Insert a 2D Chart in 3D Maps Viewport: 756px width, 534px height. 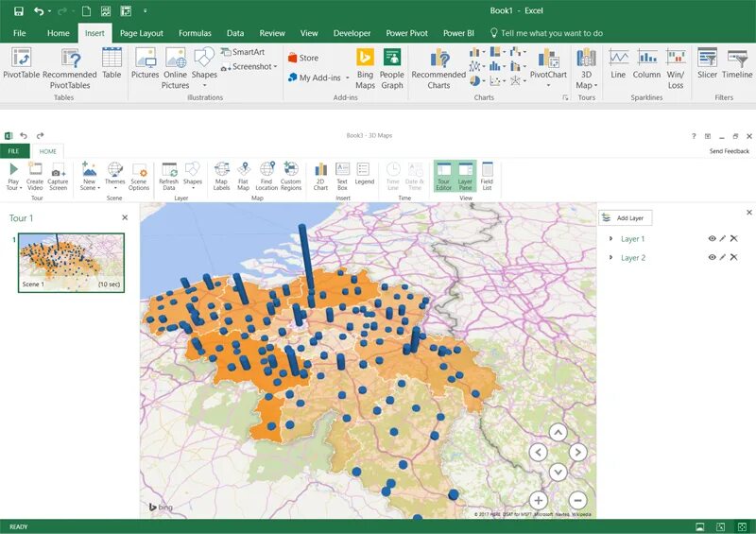(x=320, y=177)
